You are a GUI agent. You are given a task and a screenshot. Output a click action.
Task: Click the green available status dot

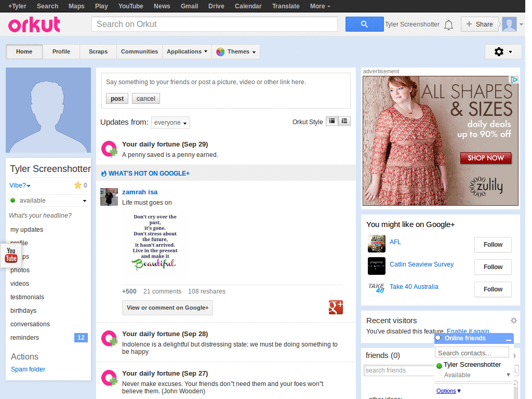13,200
